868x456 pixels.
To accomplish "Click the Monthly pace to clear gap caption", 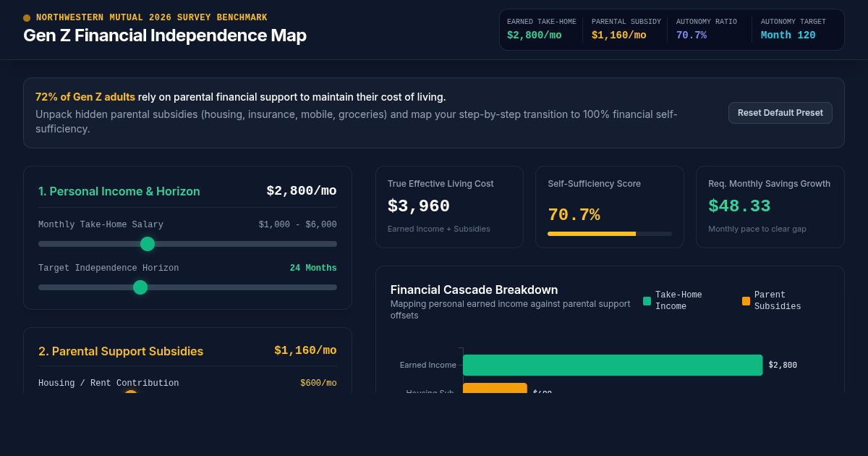I will point(757,229).
